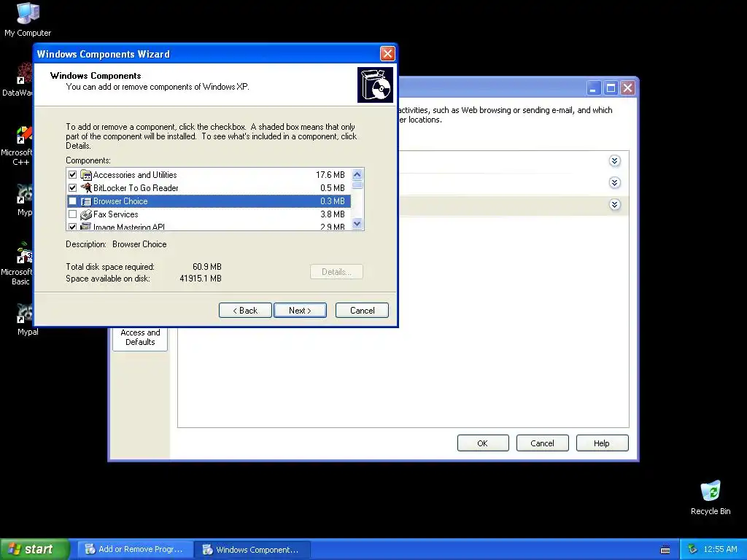Select the DataWa desktop shortcut icon
This screenshot has height=560, width=747.
(x=18, y=80)
